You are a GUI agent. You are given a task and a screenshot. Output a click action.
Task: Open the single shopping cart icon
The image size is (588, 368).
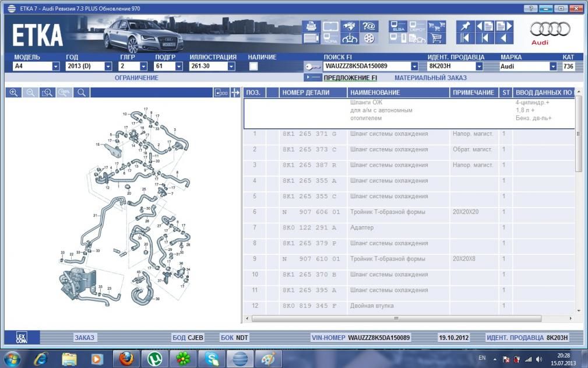click(x=436, y=38)
